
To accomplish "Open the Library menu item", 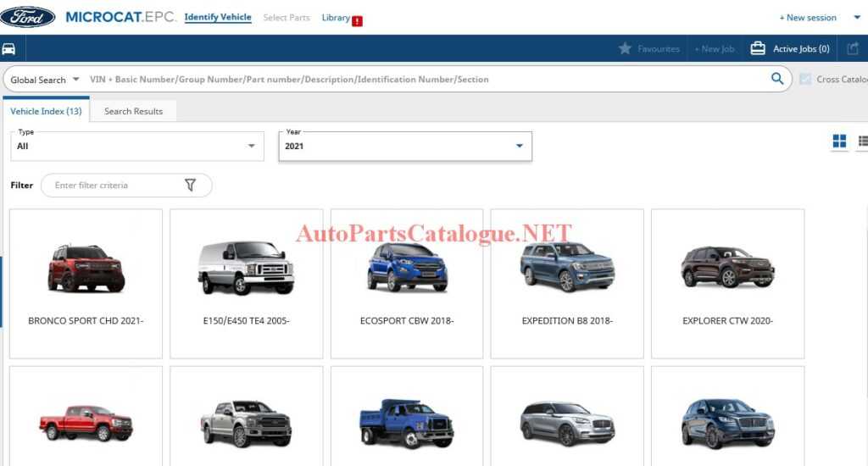I will (336, 18).
